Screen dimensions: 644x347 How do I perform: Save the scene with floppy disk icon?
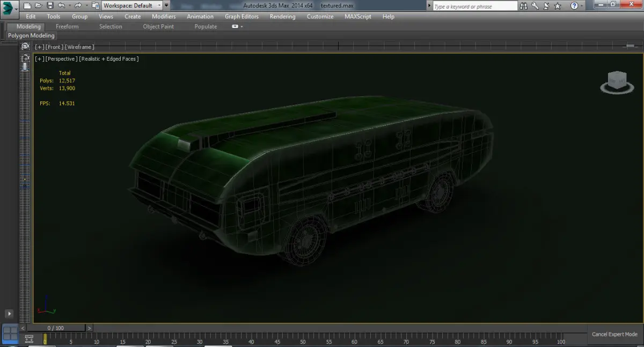pos(50,5)
